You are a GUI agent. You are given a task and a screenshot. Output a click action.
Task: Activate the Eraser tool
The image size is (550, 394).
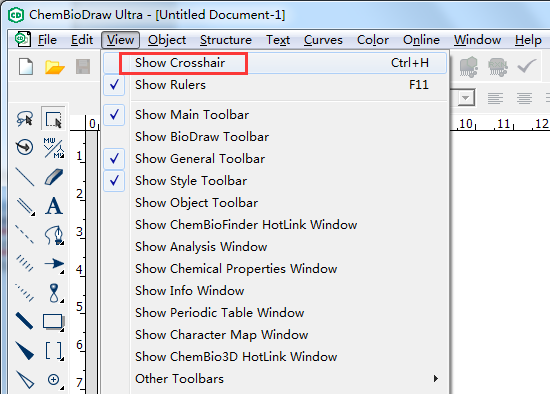coord(53,176)
